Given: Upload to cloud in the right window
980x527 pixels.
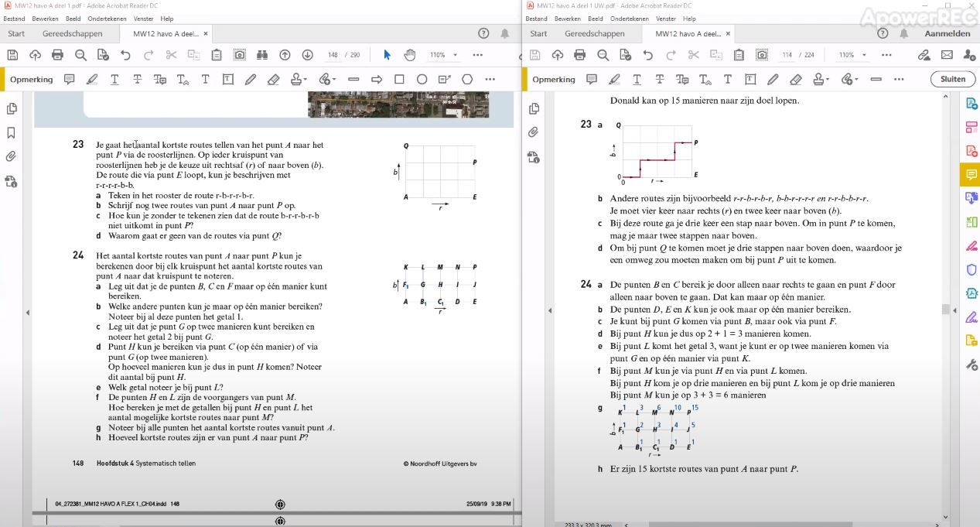Looking at the screenshot, I should click(557, 55).
